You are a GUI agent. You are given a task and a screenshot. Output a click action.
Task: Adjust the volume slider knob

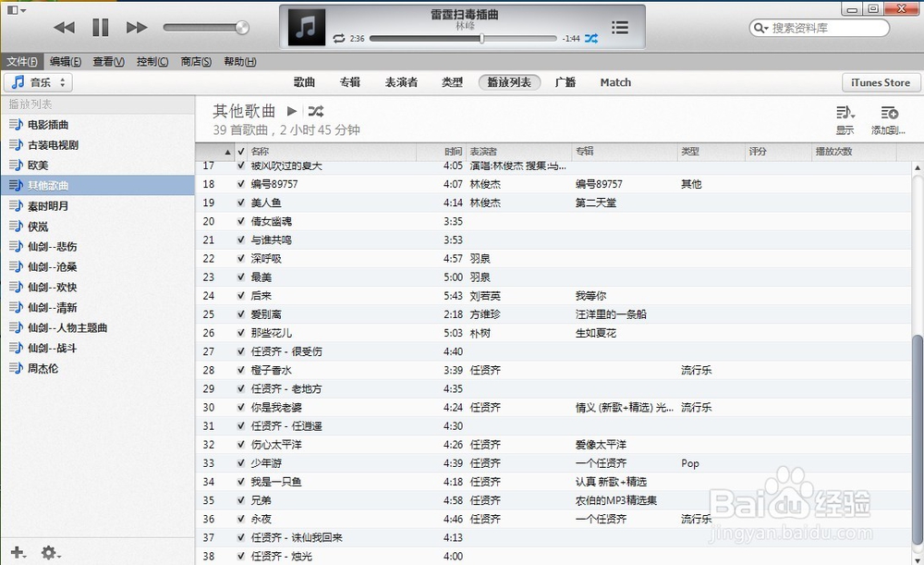pos(241,27)
